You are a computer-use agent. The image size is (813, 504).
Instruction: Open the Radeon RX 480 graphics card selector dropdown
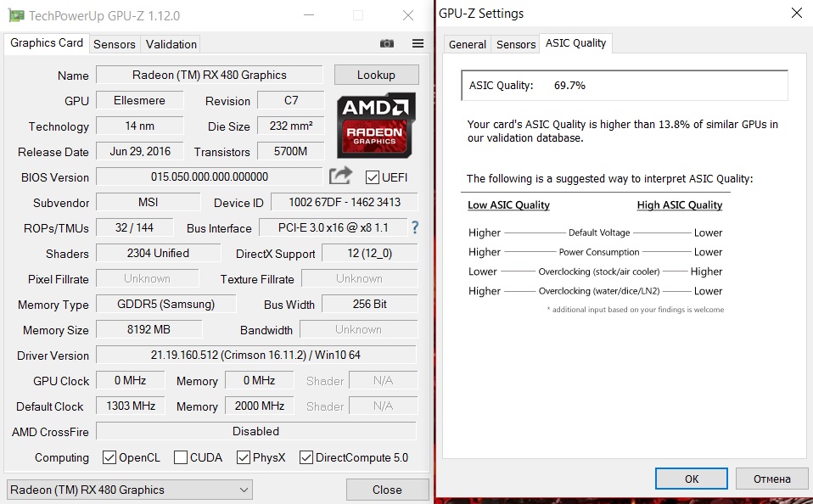pos(130,490)
